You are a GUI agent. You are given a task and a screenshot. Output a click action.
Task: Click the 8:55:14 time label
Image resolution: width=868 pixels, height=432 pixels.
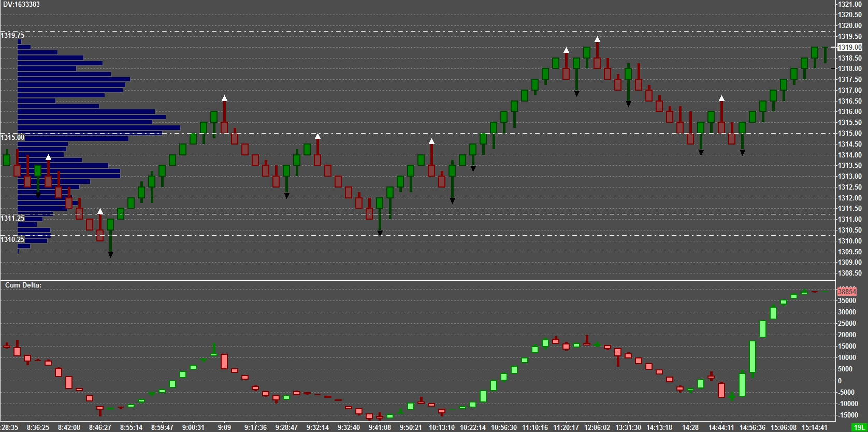pos(131,427)
